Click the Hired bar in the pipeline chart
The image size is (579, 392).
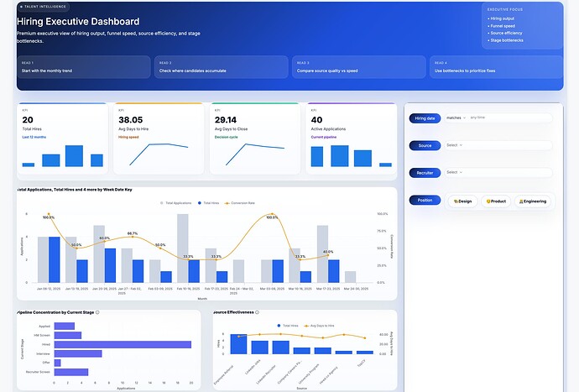(x=123, y=344)
